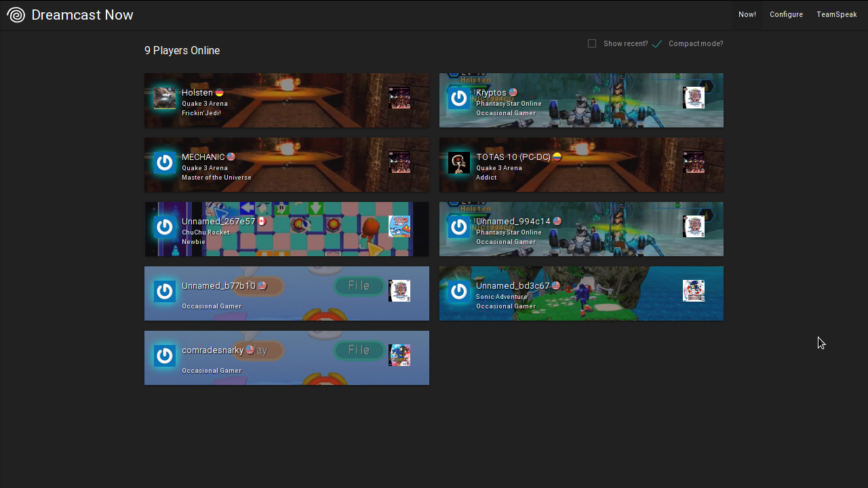Go to the Now! tab
The height and width of the screenshot is (488, 868).
click(747, 15)
